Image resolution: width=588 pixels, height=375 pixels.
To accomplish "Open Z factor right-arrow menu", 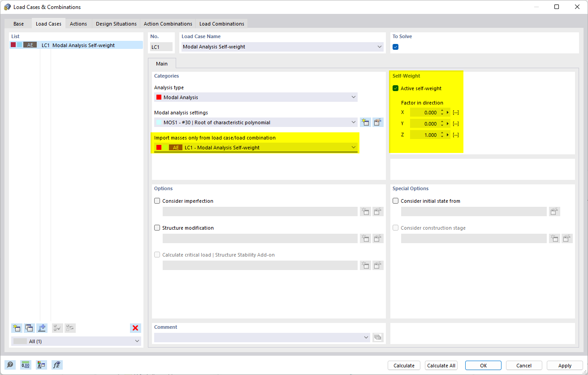I will [x=448, y=135].
